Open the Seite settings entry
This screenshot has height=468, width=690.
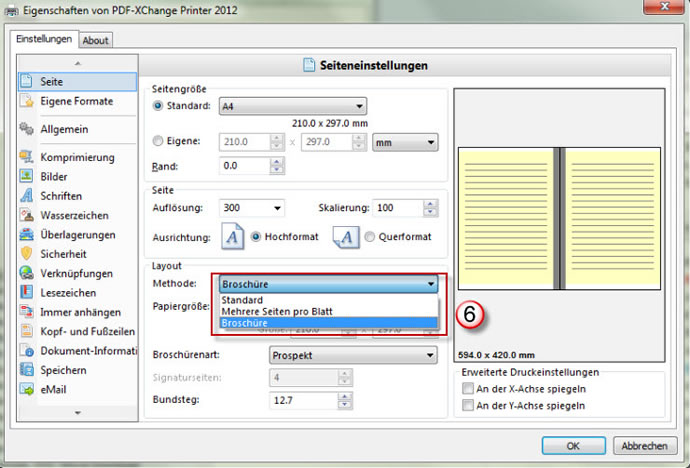[x=77, y=81]
